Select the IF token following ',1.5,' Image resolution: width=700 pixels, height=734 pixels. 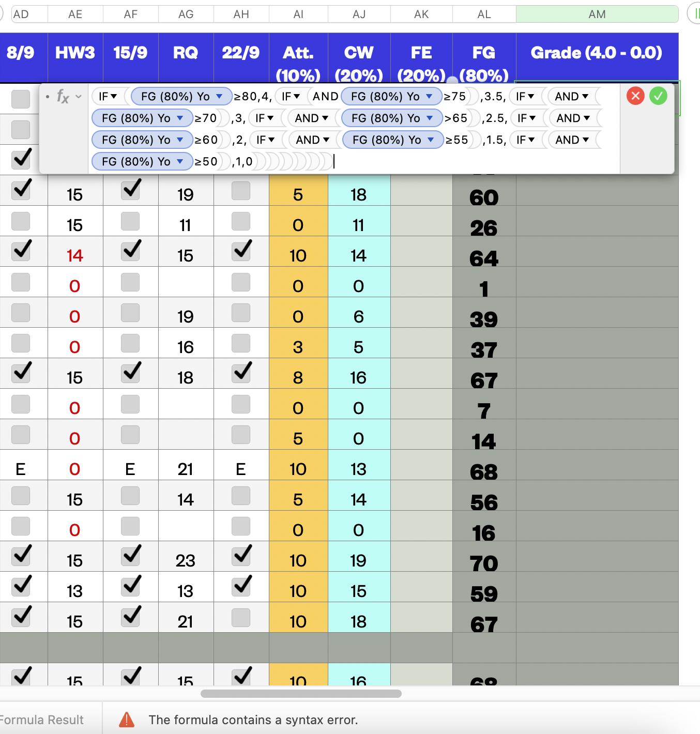(x=525, y=140)
